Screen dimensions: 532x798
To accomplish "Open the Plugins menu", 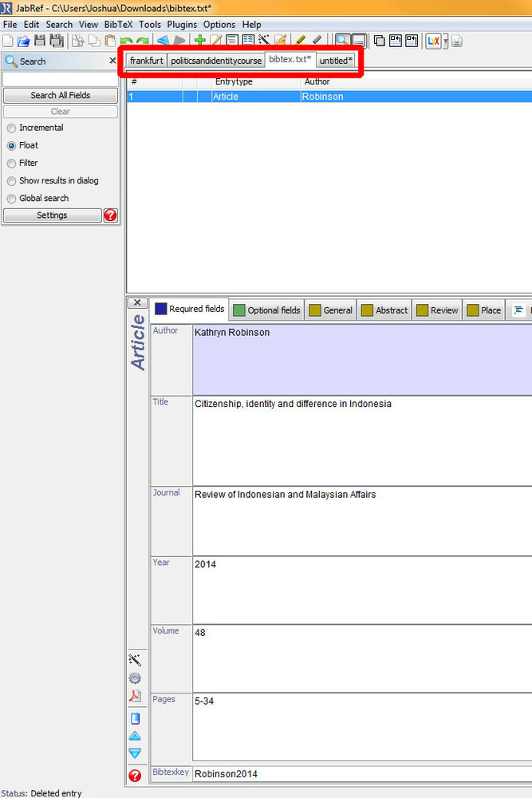I will pyautogui.click(x=182, y=25).
